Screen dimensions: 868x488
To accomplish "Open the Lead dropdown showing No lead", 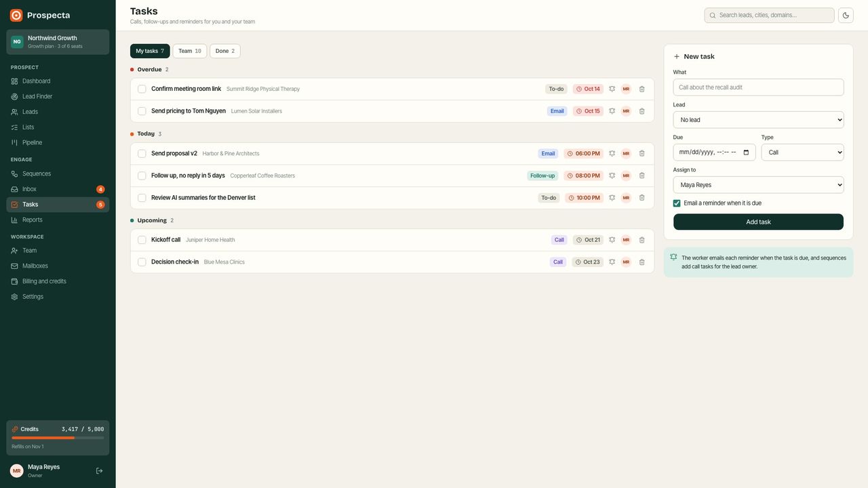I will (758, 120).
